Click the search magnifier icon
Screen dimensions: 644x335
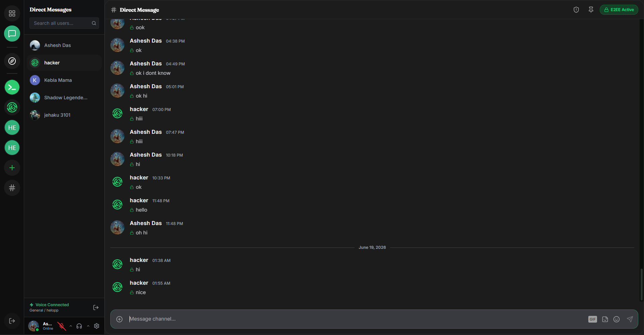pyautogui.click(x=94, y=23)
